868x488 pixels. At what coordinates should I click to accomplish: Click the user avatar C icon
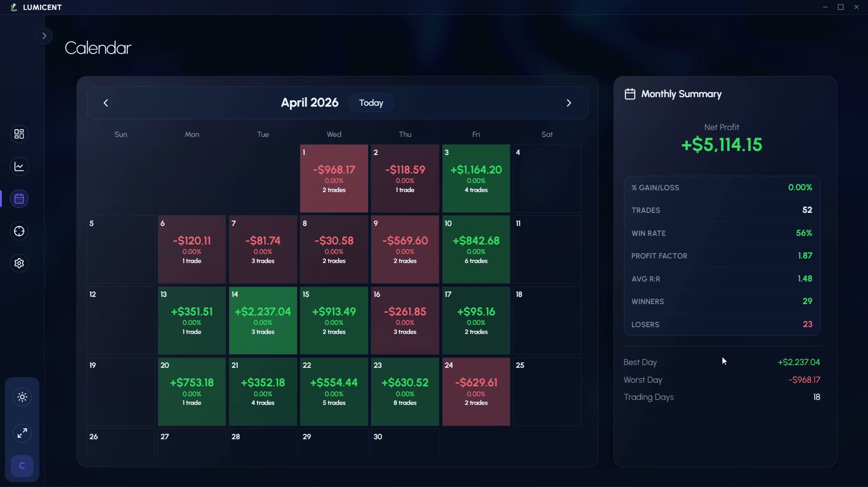22,466
